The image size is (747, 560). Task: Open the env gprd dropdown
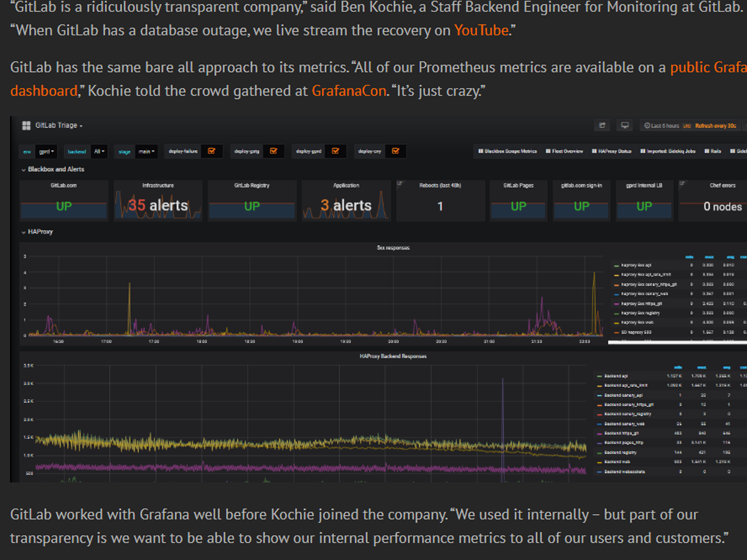[47, 151]
